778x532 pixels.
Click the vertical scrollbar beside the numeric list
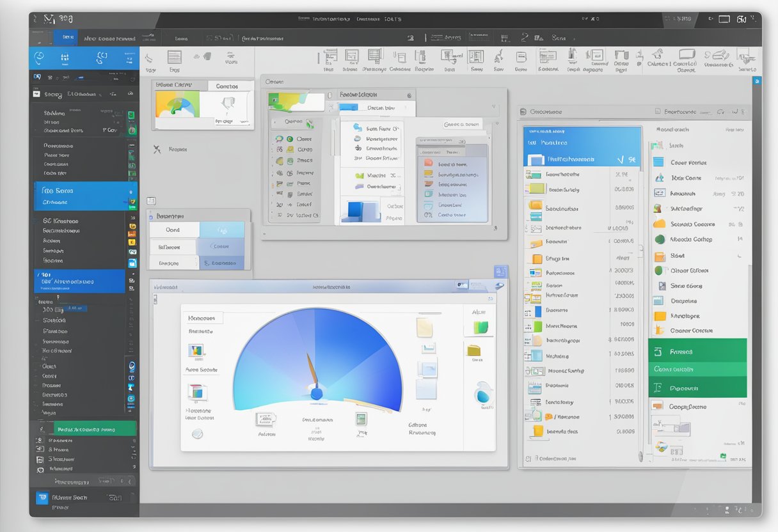click(x=640, y=307)
